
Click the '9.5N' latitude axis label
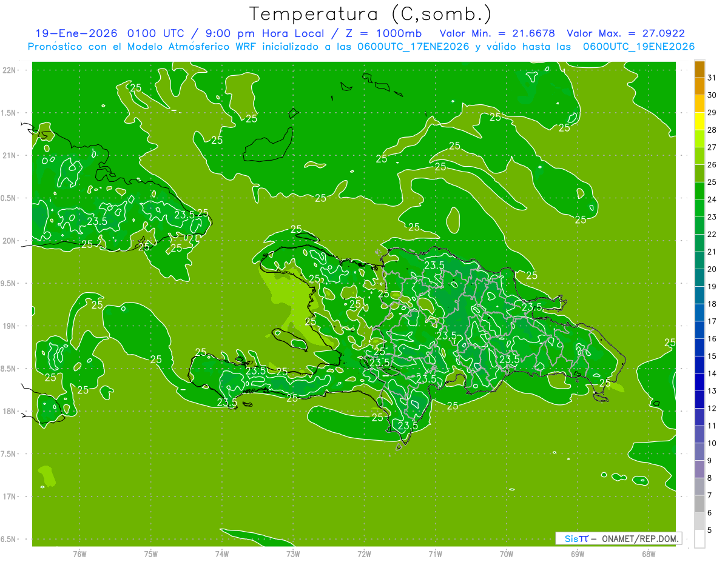click(x=9, y=284)
